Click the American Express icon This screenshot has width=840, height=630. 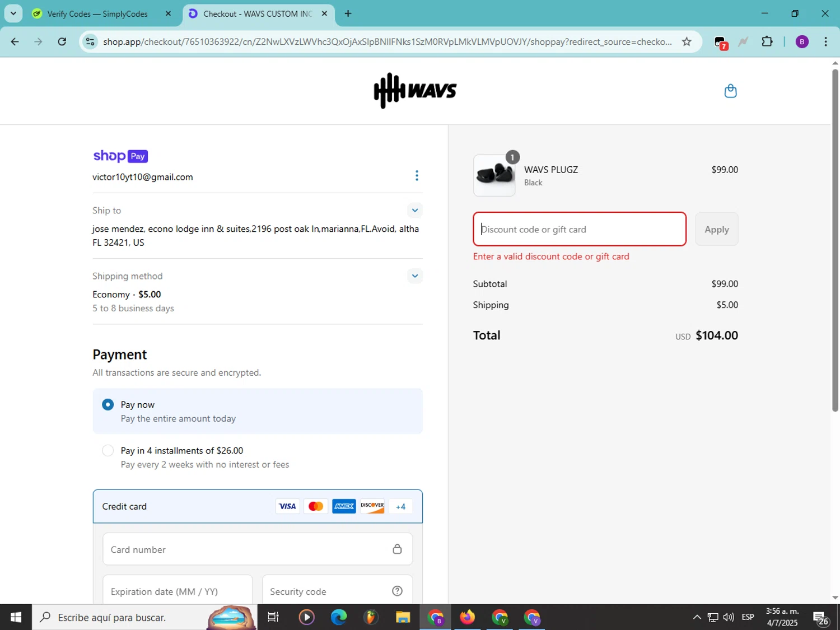point(344,506)
